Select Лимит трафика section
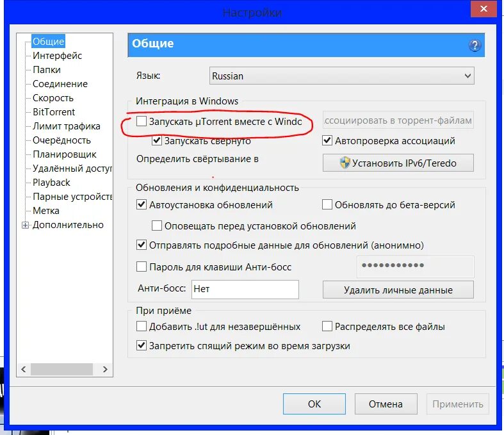The width and height of the screenshot is (504, 435). point(67,126)
